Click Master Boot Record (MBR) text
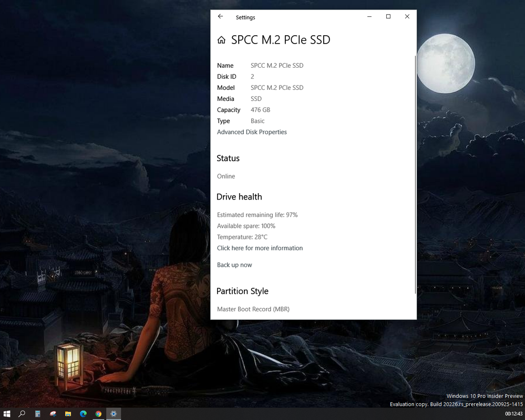Viewport: 525px width, 420px height. [253, 309]
